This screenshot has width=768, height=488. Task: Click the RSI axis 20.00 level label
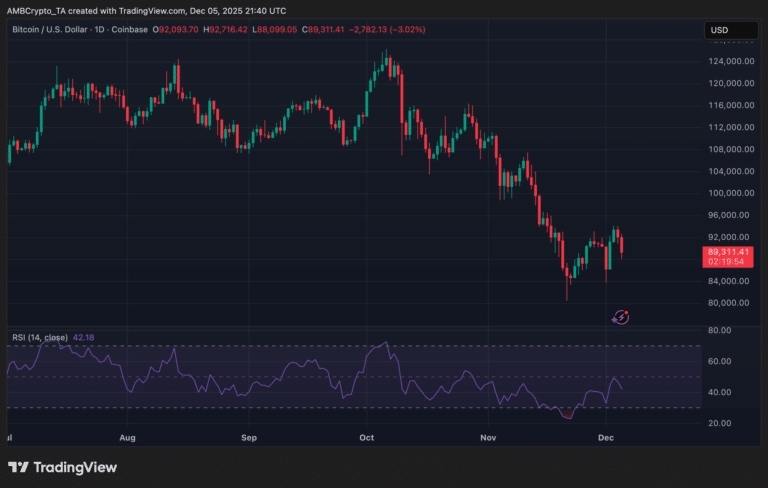[720, 423]
